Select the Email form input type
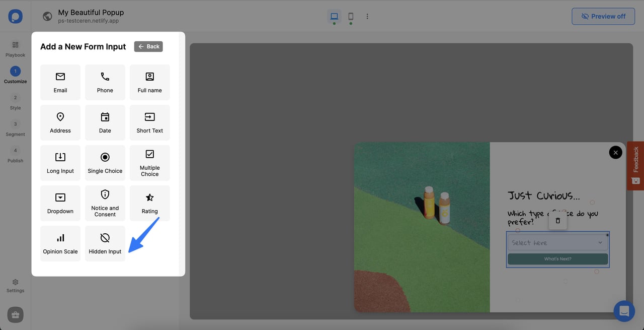Image resolution: width=644 pixels, height=330 pixels. 60,82
